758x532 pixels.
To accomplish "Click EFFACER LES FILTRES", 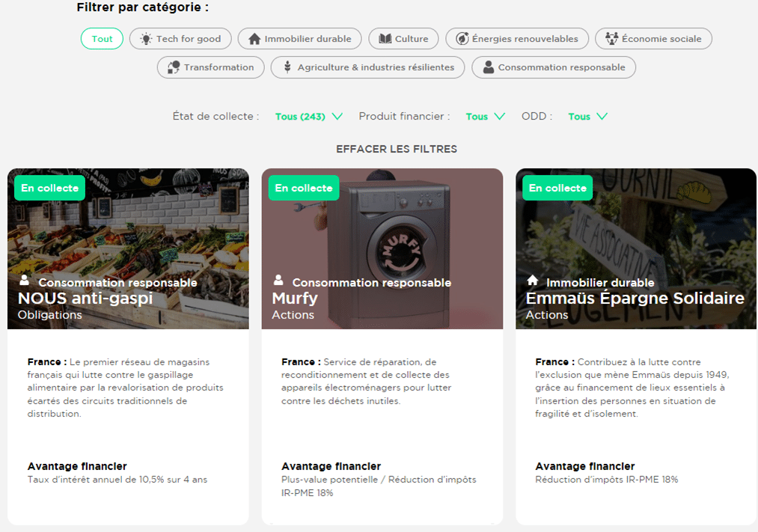I will pyautogui.click(x=397, y=149).
